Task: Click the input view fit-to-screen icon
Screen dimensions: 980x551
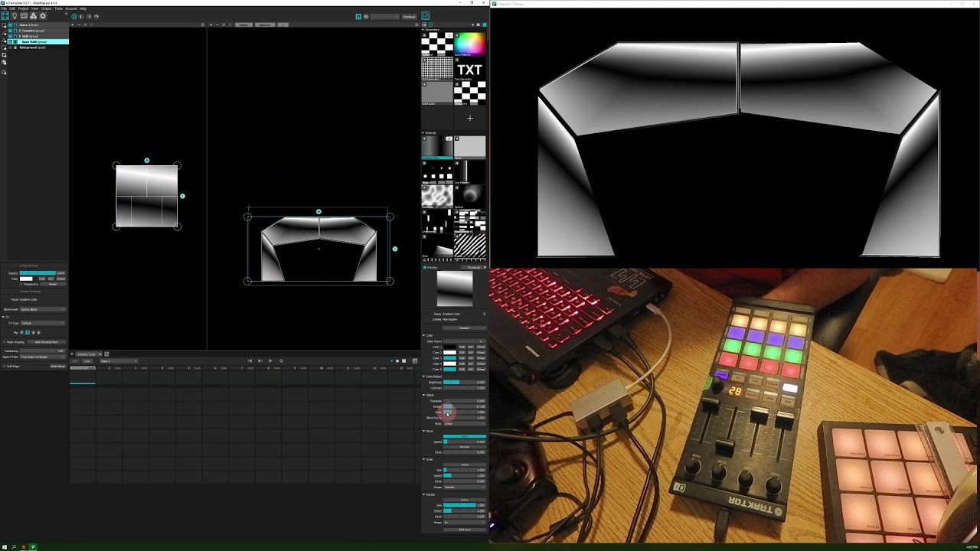Action: (x=85, y=24)
